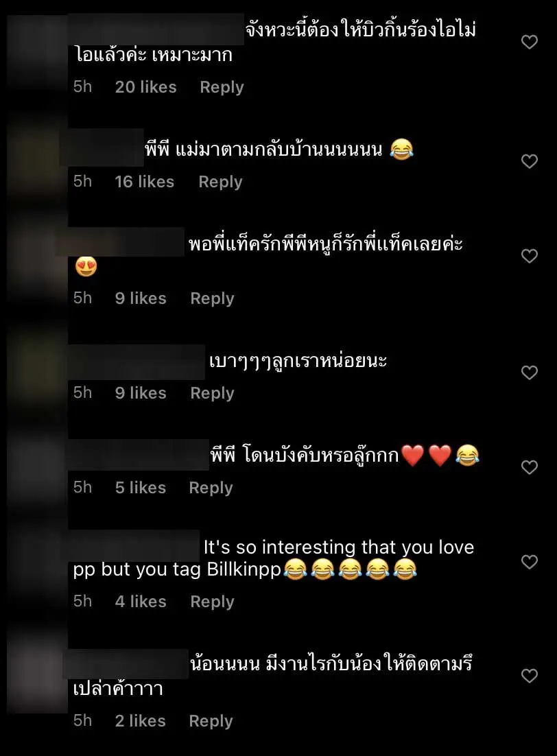Reply to the heart-eyes emoji comment
The image size is (557, 756).
click(x=212, y=298)
